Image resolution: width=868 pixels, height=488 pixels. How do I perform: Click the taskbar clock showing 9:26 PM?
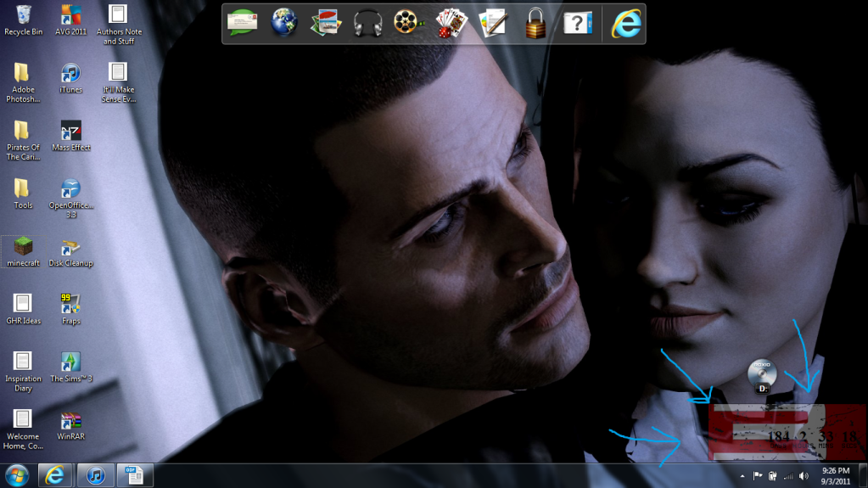(836, 475)
